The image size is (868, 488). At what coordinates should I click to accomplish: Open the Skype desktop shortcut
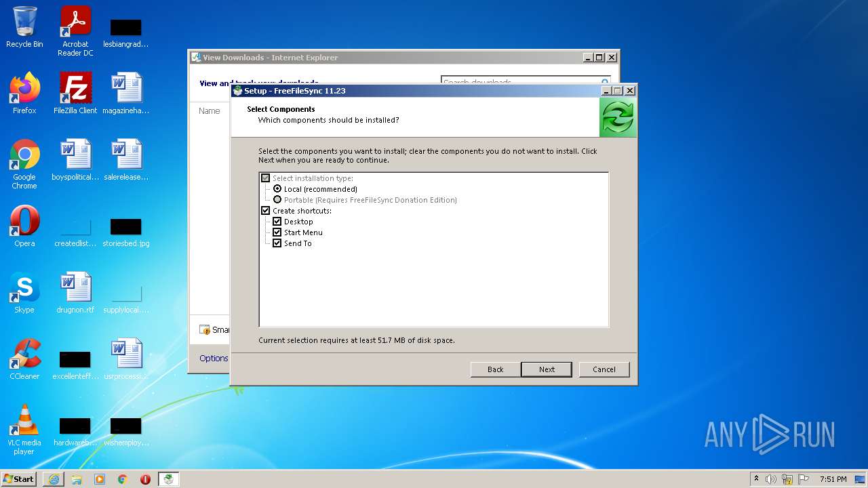[24, 293]
